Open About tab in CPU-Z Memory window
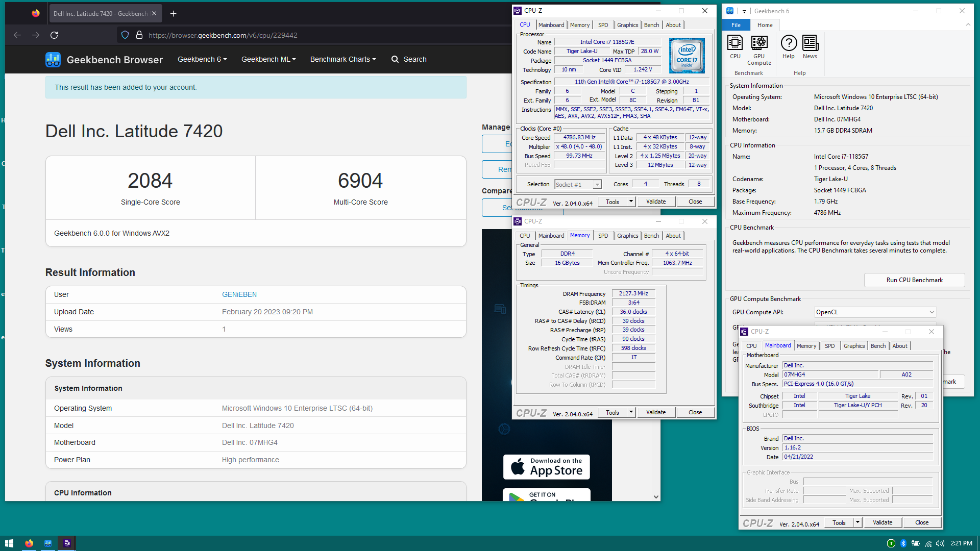The width and height of the screenshot is (980, 551). [673, 236]
